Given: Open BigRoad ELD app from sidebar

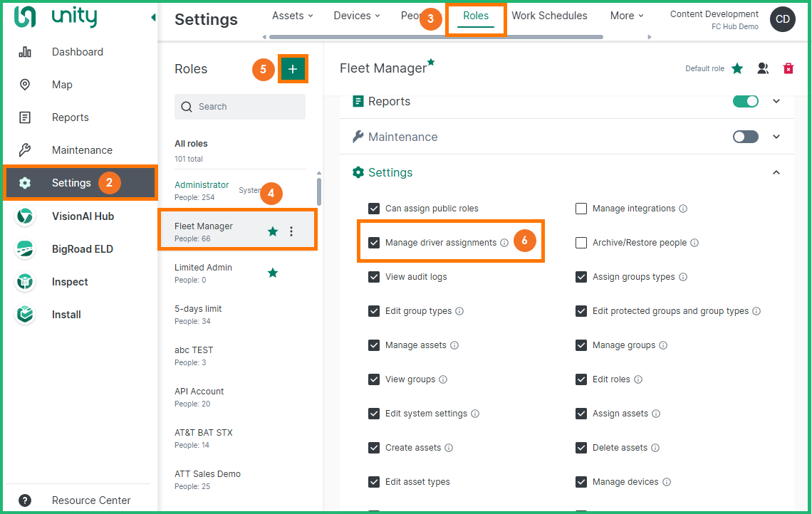Looking at the screenshot, I should [82, 249].
